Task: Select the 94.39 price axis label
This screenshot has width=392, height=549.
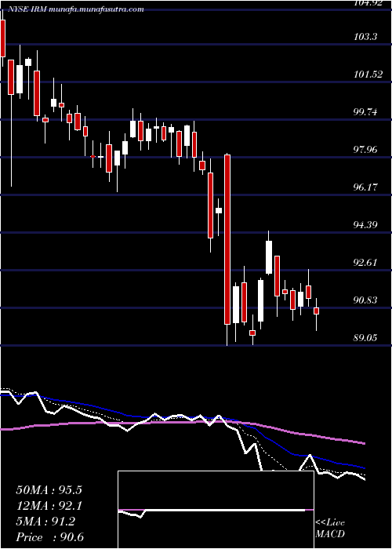Action: click(366, 224)
